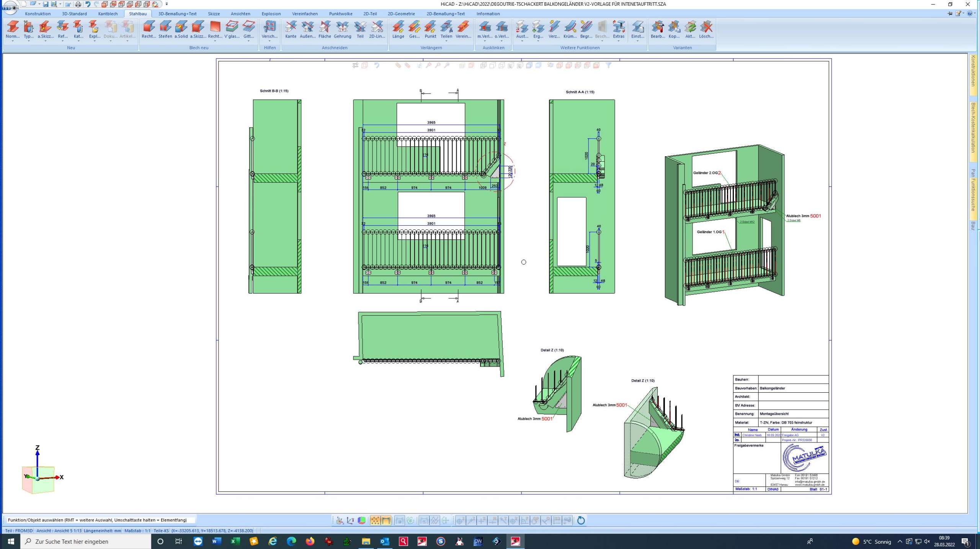Click the Save disk icon in top toolbar
The width and height of the screenshot is (980, 549).
coord(46,4)
